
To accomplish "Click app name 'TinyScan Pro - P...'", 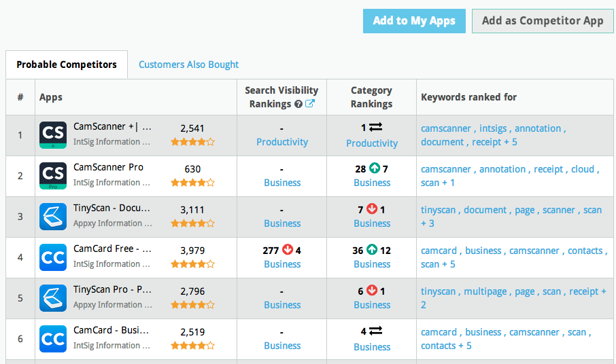I will pyautogui.click(x=112, y=290).
